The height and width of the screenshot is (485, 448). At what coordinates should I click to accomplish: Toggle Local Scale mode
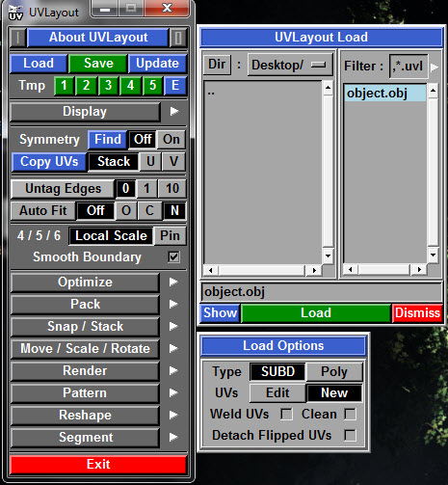[x=111, y=236]
